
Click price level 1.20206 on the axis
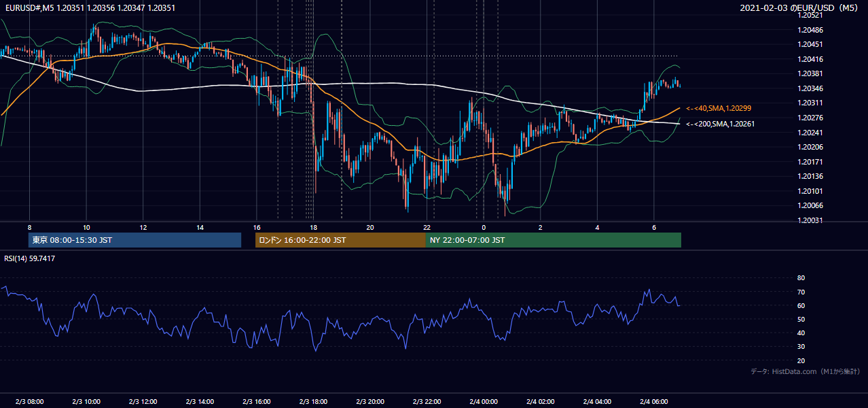coord(810,147)
